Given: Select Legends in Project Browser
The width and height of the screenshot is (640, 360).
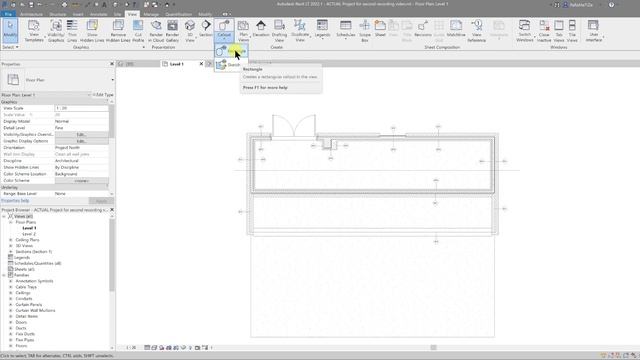Looking at the screenshot, I should (22, 258).
